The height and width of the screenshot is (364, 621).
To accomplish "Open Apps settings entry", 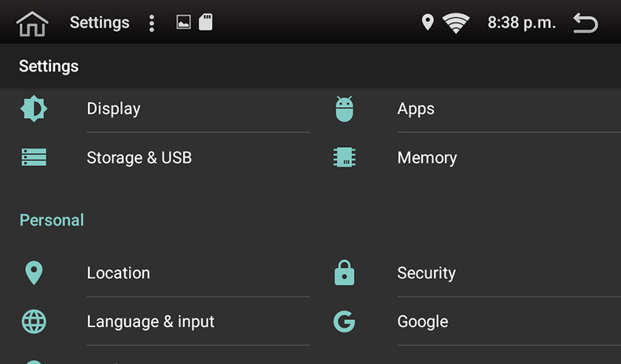I will tap(416, 108).
